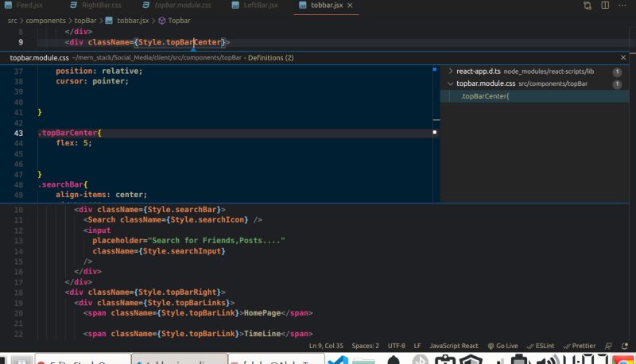Image resolution: width=636 pixels, height=364 pixels.
Task: Click Style.topBarCenter on line 9
Action: tap(180, 42)
